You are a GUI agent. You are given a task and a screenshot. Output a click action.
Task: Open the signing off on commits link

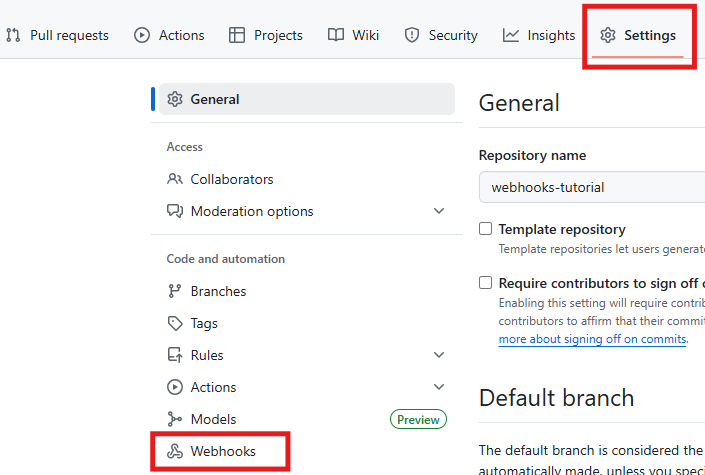pyautogui.click(x=593, y=339)
